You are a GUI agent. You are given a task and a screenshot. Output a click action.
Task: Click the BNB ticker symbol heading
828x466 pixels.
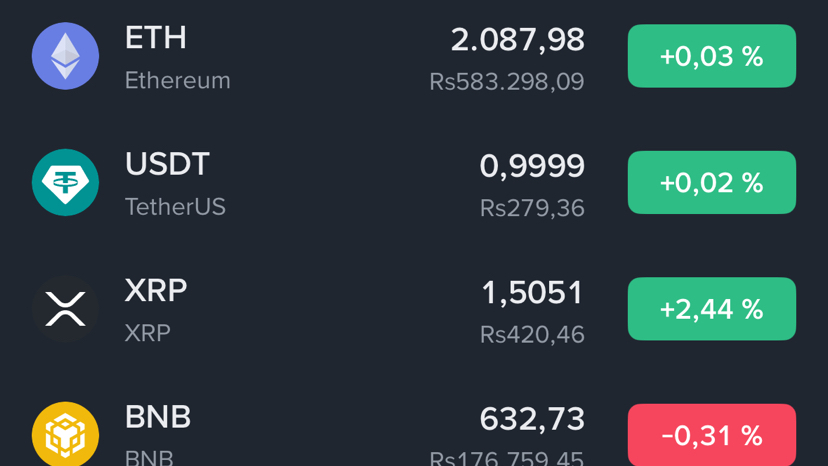tap(157, 416)
